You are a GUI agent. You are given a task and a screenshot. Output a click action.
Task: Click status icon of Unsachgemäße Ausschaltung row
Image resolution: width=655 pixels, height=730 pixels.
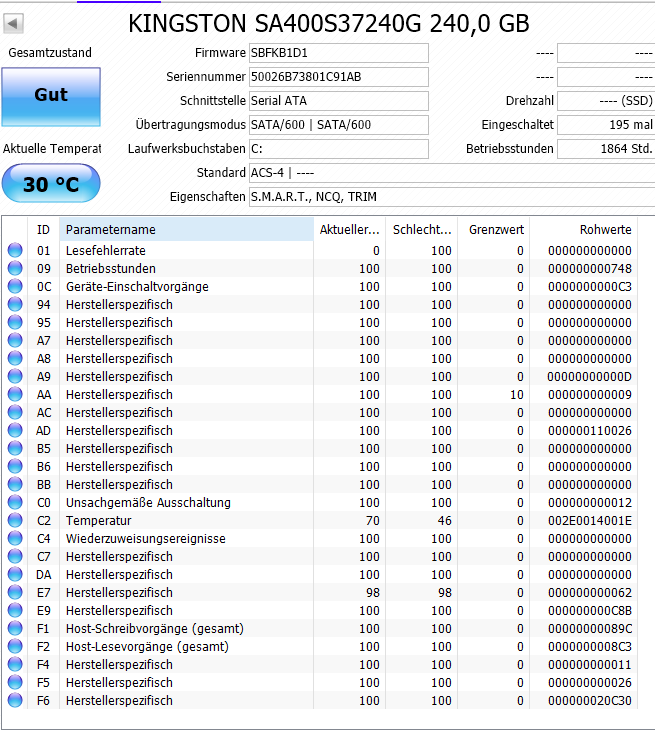[15, 502]
